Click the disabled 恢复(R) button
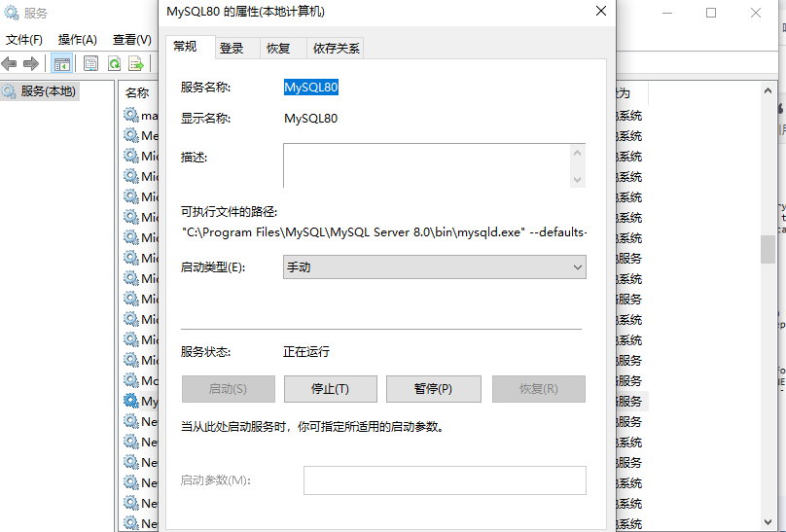 (539, 389)
